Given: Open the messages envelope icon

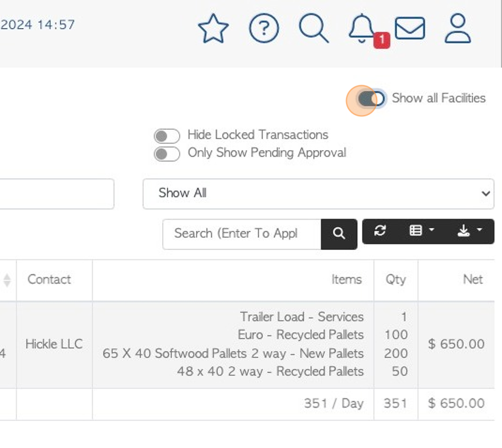Looking at the screenshot, I should [x=410, y=28].
